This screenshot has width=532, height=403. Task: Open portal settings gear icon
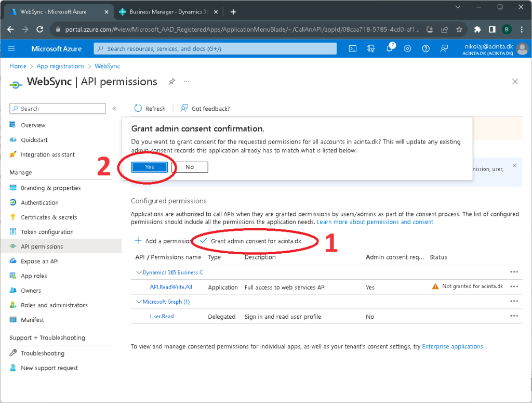[x=407, y=48]
